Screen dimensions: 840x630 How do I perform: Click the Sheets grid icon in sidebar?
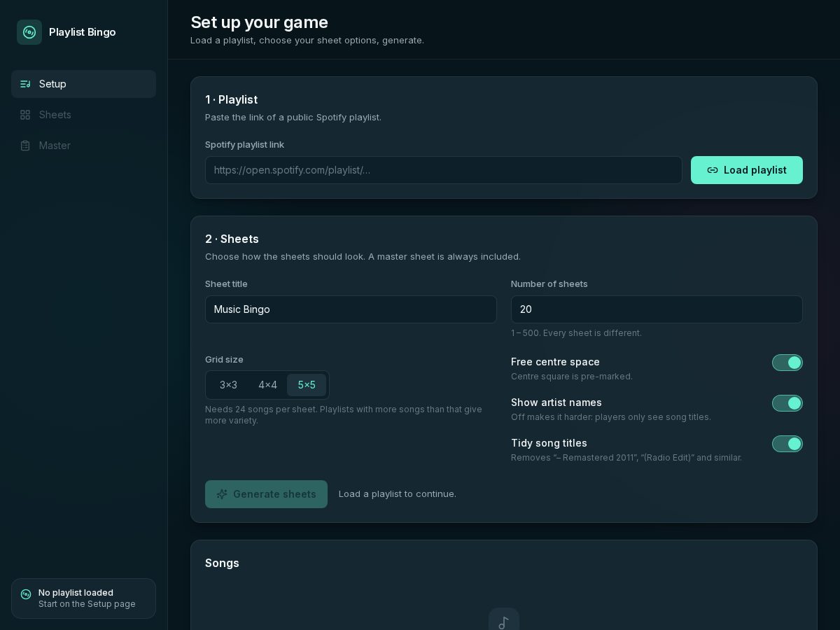[25, 115]
